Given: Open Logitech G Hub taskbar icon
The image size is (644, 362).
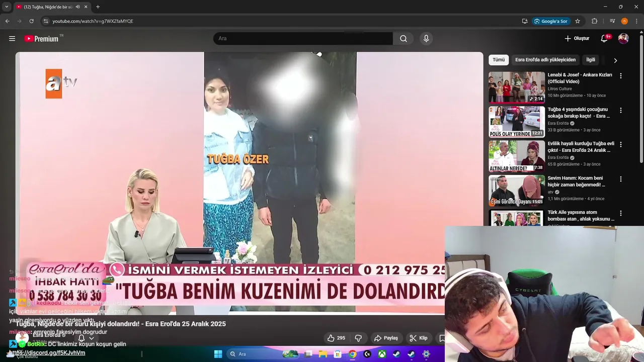Looking at the screenshot, I should (367, 354).
